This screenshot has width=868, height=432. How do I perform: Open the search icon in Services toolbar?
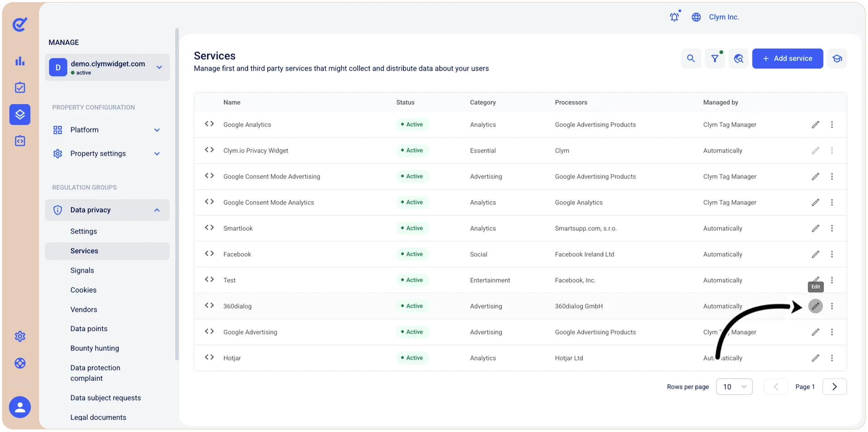[x=691, y=59]
